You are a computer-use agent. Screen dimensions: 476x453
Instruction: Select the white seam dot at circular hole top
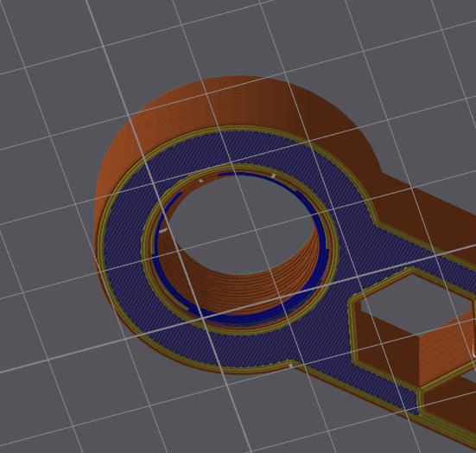coord(274,175)
